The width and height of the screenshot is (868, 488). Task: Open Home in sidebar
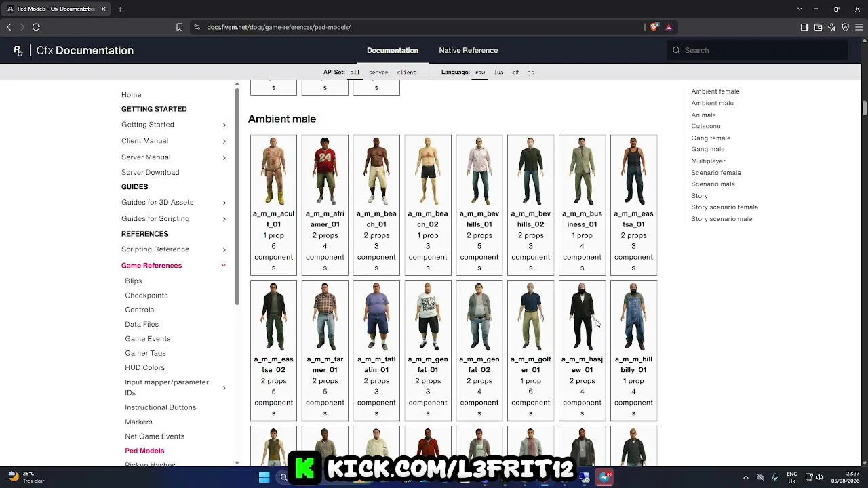(x=132, y=95)
